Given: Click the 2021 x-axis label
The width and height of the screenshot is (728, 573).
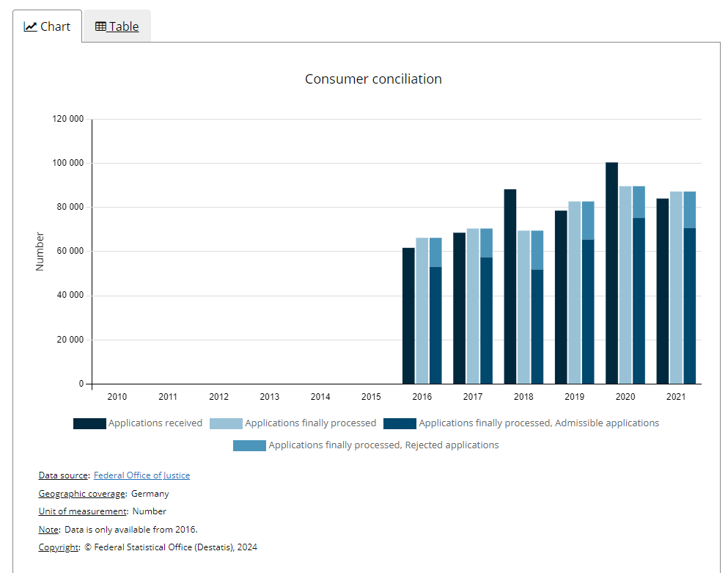Looking at the screenshot, I should tap(676, 397).
